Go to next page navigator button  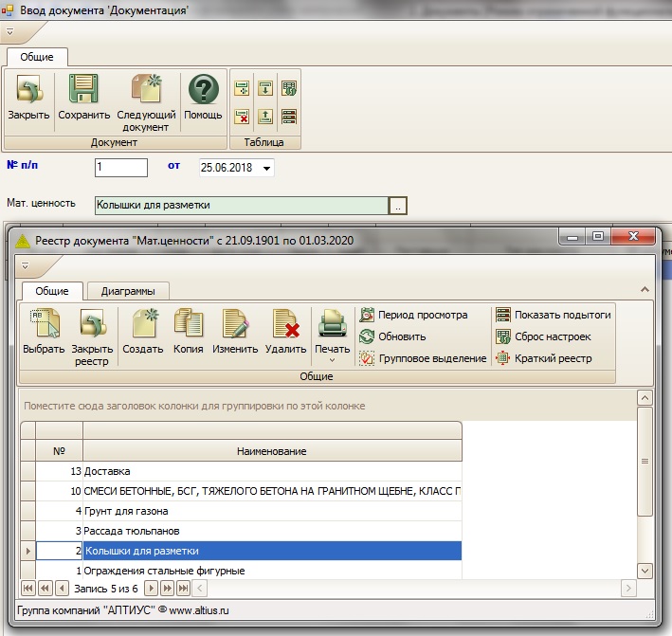167,589
